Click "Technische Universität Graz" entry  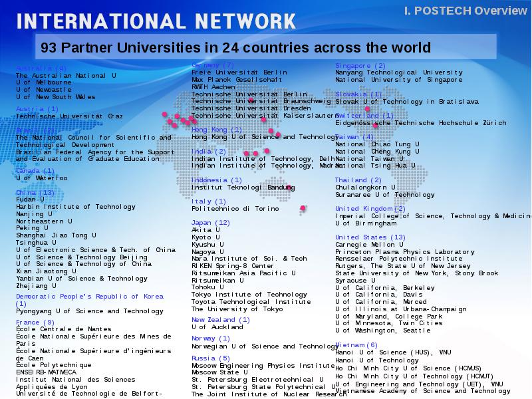tap(69, 116)
